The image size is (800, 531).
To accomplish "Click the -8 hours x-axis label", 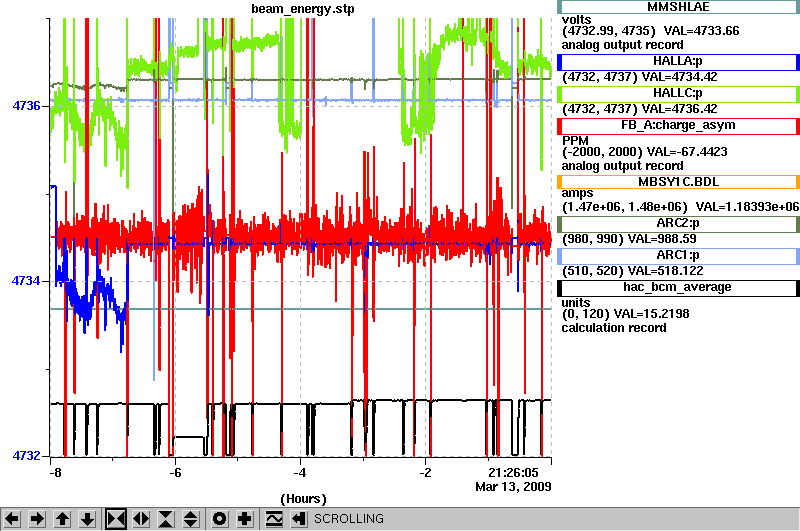I will point(55,472).
